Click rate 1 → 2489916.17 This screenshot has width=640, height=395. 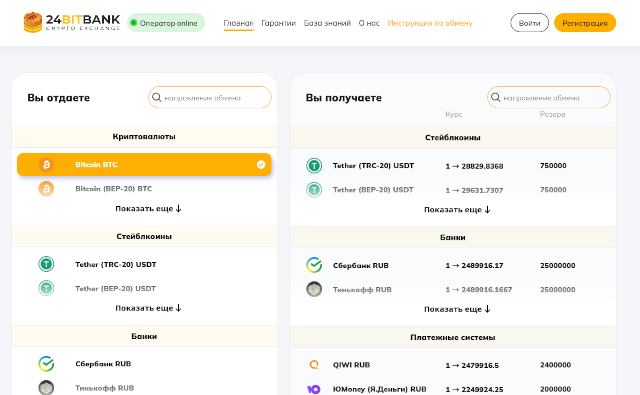pyautogui.click(x=474, y=266)
